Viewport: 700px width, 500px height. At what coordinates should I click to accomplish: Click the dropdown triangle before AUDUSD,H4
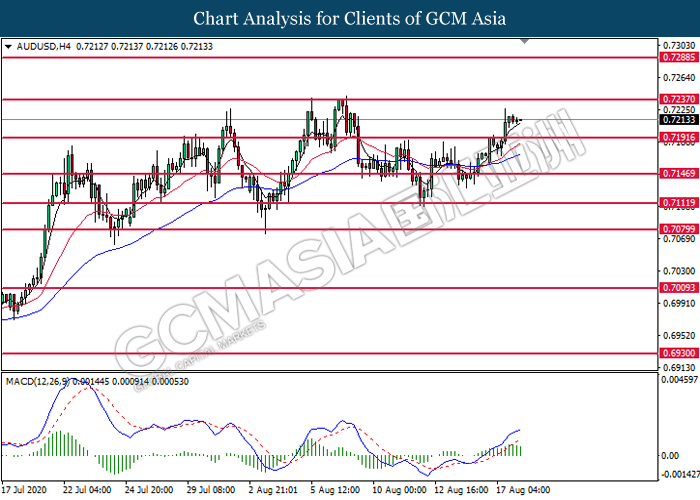pyautogui.click(x=8, y=46)
